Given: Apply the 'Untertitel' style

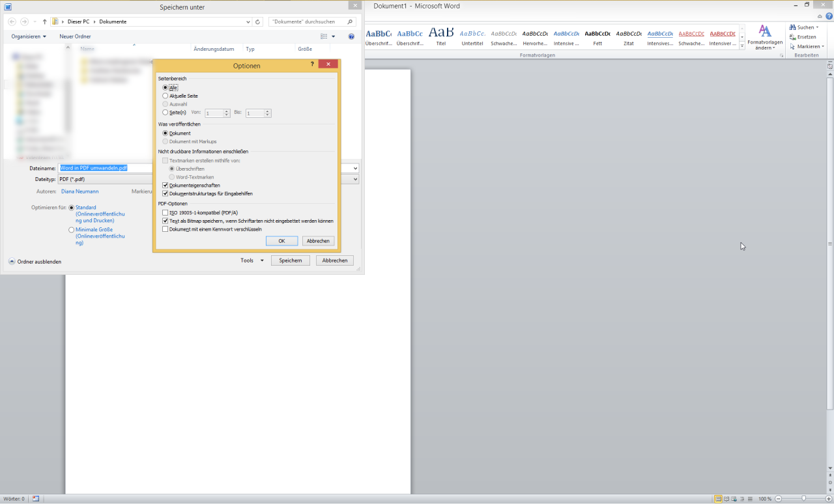Looking at the screenshot, I should [472, 36].
